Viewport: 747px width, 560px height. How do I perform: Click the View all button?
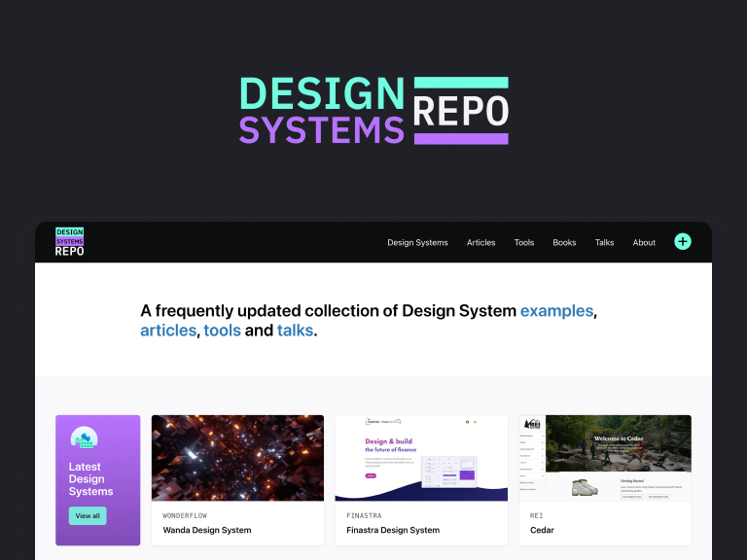[88, 515]
